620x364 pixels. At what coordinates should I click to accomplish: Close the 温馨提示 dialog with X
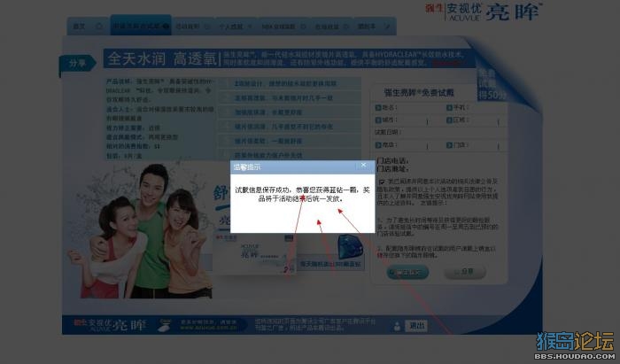point(363,166)
